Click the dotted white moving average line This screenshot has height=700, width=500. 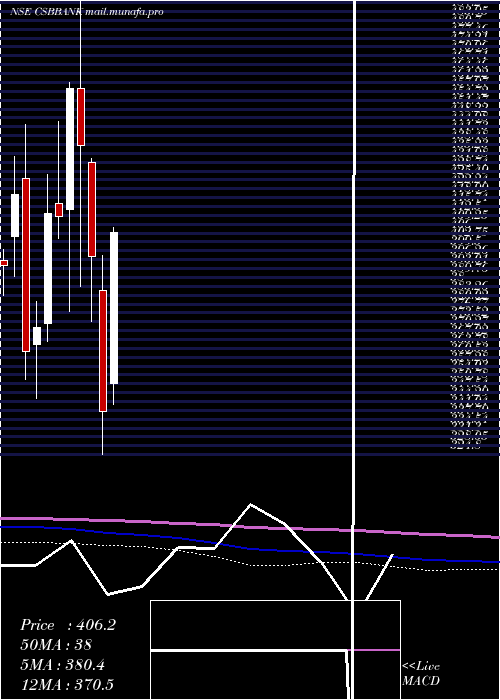coord(250,563)
